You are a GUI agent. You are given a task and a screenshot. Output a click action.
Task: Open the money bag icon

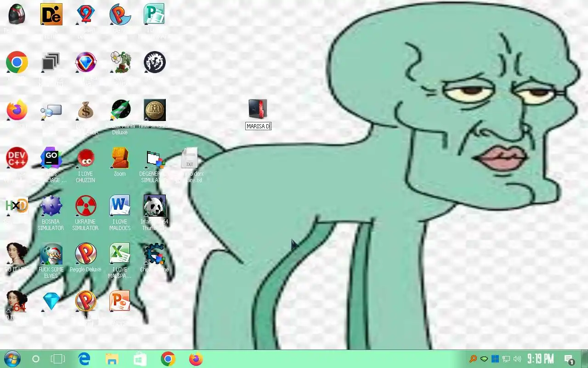click(x=85, y=110)
